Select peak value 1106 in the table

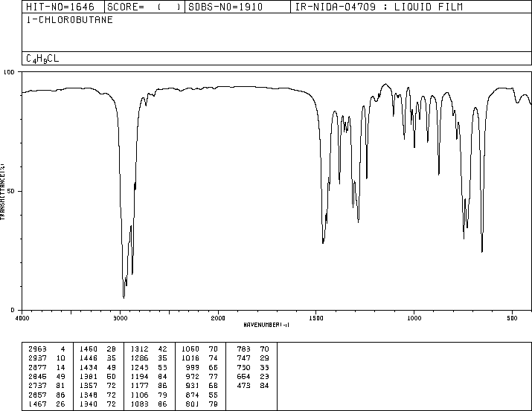pyautogui.click(x=139, y=395)
